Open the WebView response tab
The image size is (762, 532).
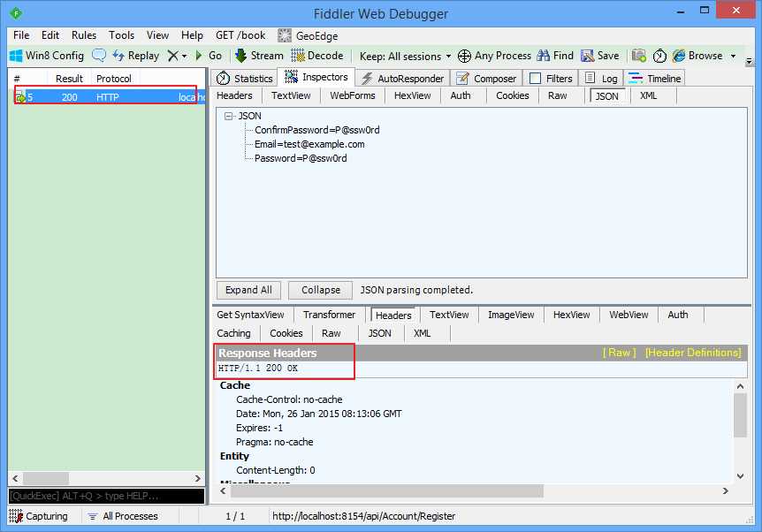tap(629, 315)
